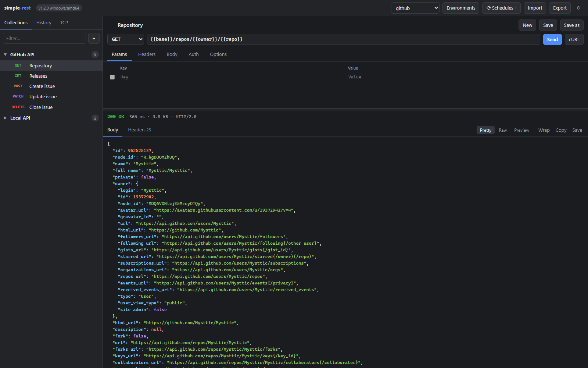Switch to the TCP tab

(64, 23)
